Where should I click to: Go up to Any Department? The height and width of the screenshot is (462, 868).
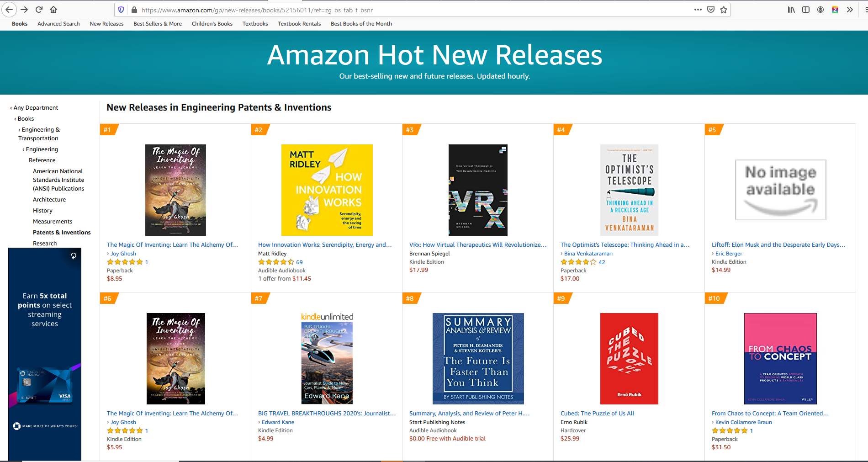pos(36,108)
